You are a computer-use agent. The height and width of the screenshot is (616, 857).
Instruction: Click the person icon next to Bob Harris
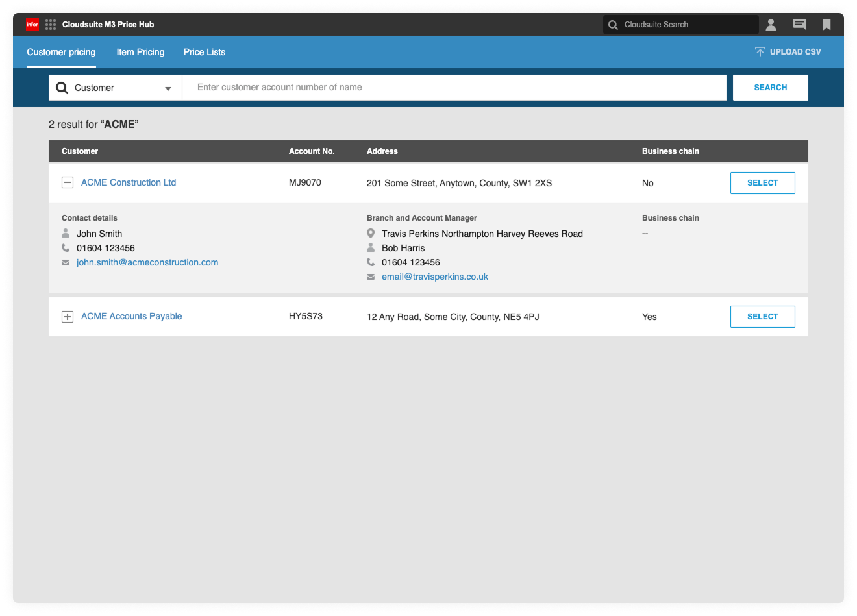[x=371, y=247]
